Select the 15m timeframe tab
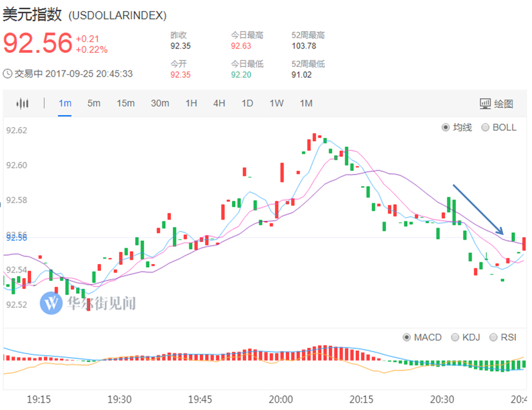532x410 pixels. 126,103
